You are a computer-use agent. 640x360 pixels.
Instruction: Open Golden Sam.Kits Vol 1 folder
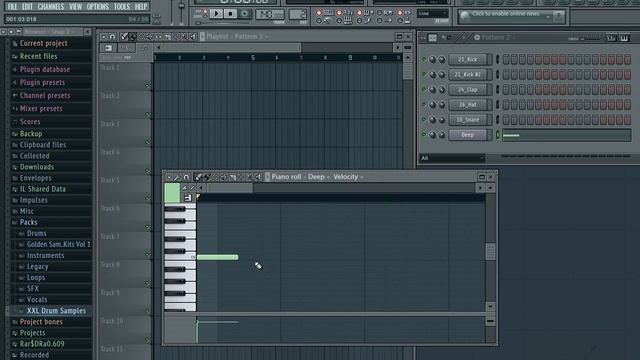tap(58, 244)
